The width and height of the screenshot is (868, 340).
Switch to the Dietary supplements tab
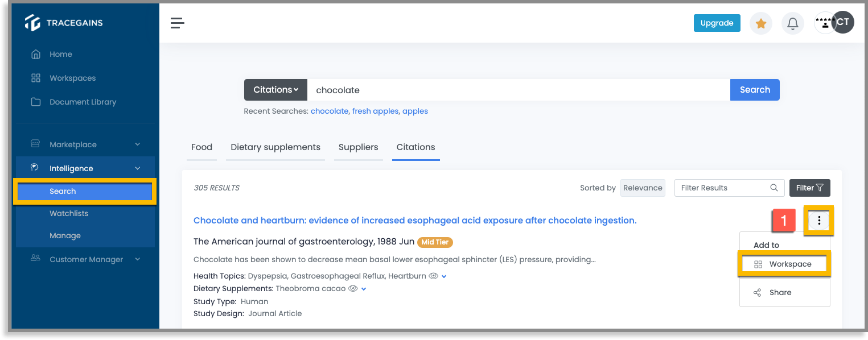[275, 147]
